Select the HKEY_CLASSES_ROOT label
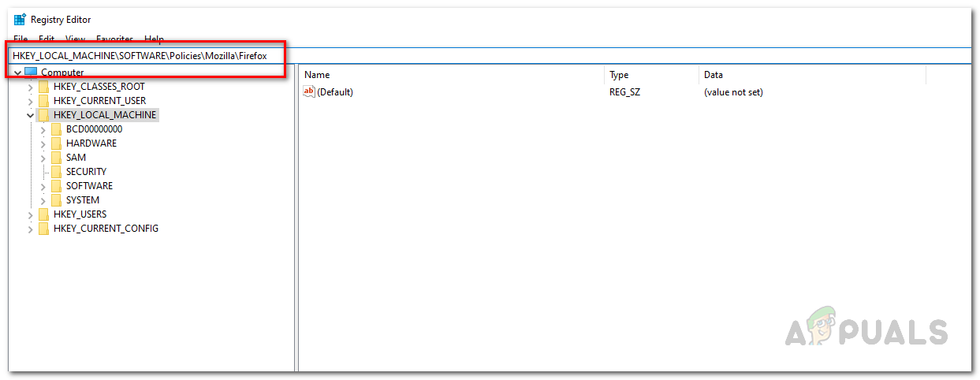Viewport: 980px width, 380px height. tap(99, 87)
